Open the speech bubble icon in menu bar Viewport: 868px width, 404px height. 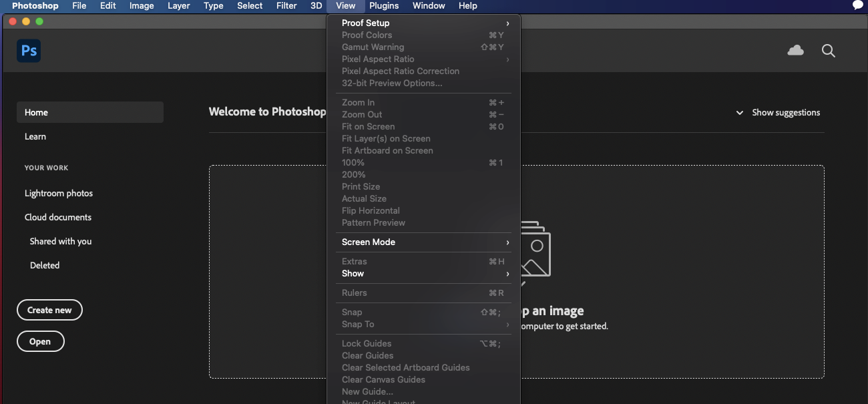point(858,5)
